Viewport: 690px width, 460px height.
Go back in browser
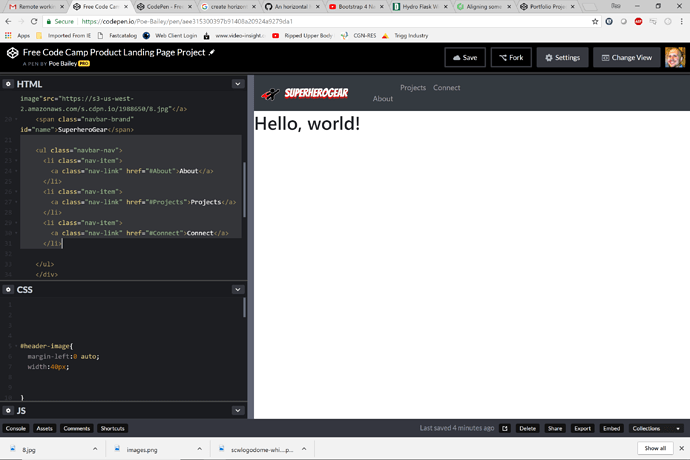tap(8, 21)
